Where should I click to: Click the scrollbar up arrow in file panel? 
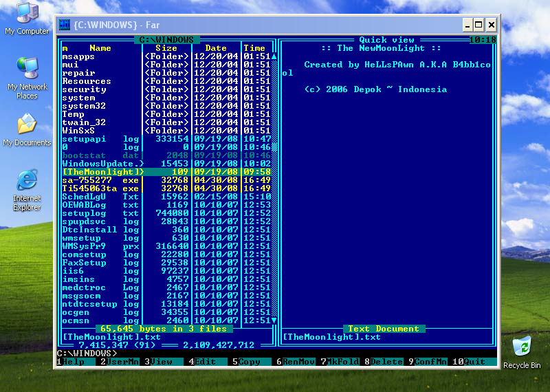coord(274,56)
